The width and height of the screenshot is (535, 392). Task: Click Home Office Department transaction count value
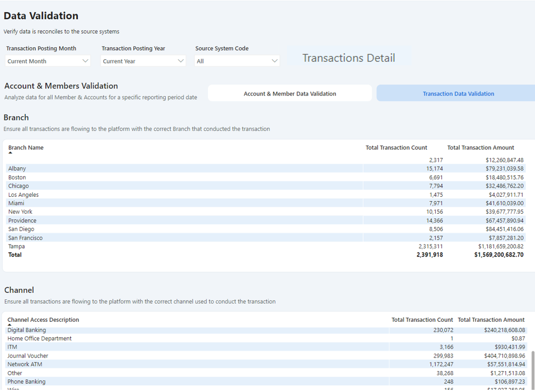452,339
